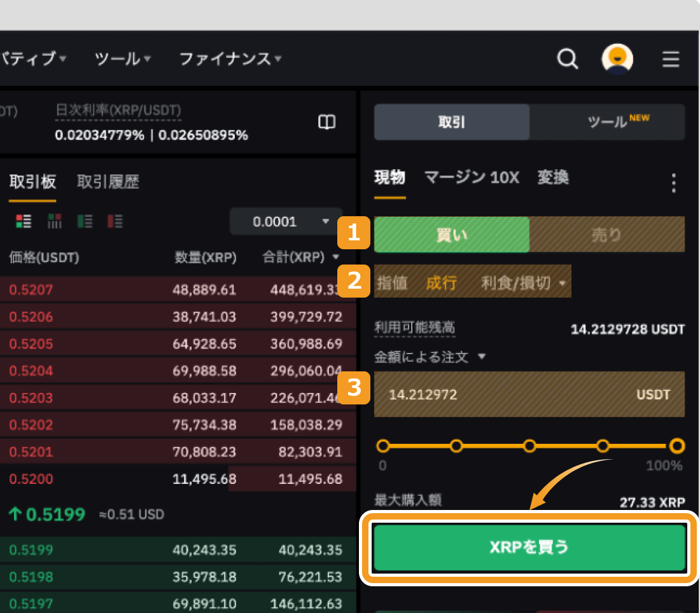Image resolution: width=700 pixels, height=613 pixels.
Task: Open the ツール dropdown menu
Action: [123, 59]
